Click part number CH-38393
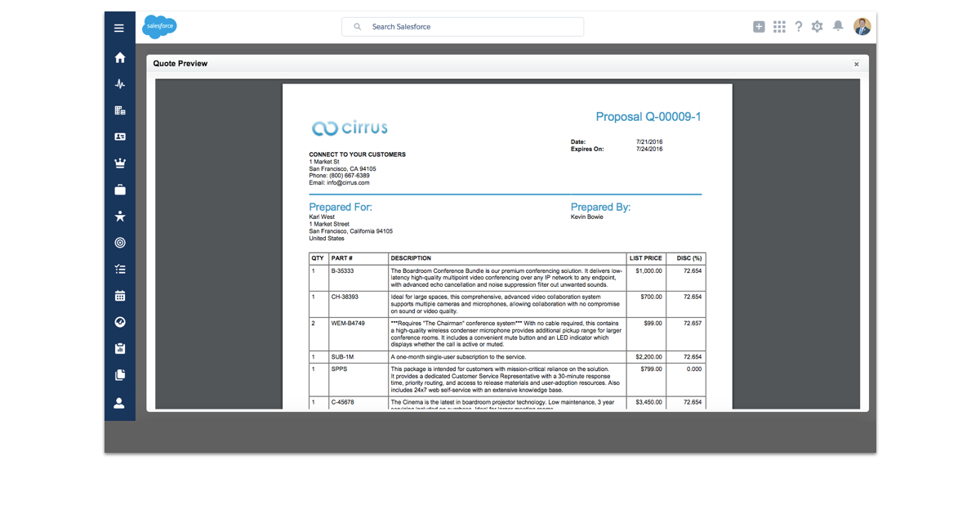The height and width of the screenshot is (523, 980). point(345,297)
